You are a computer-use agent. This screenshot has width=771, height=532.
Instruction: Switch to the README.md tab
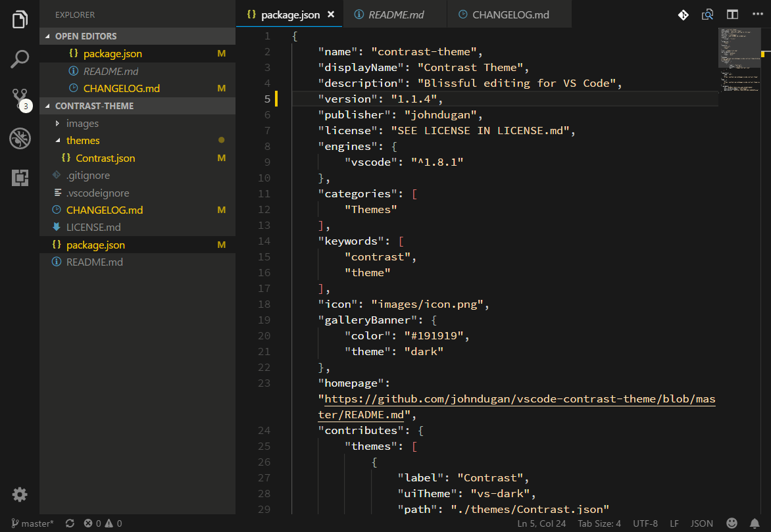click(395, 14)
